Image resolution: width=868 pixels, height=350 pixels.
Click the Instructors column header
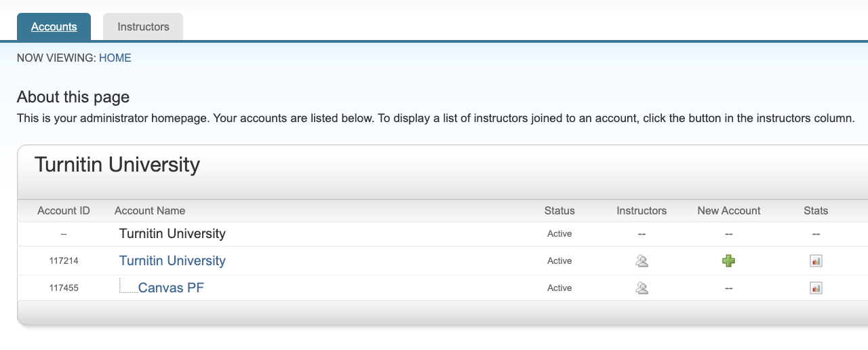click(x=642, y=211)
